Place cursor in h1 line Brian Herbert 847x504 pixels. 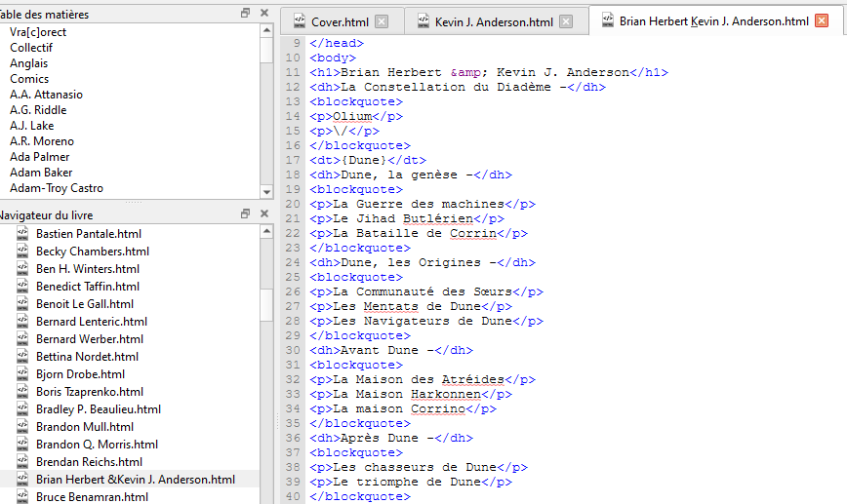click(x=489, y=72)
